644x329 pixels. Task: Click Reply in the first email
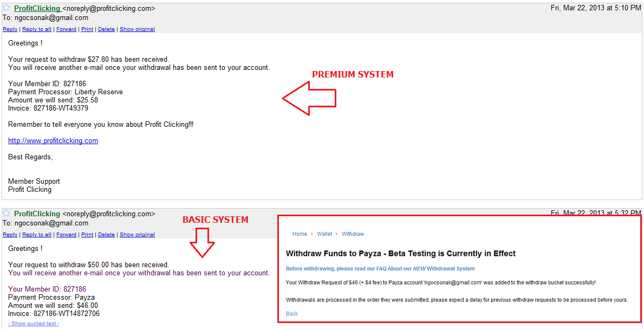(10, 29)
